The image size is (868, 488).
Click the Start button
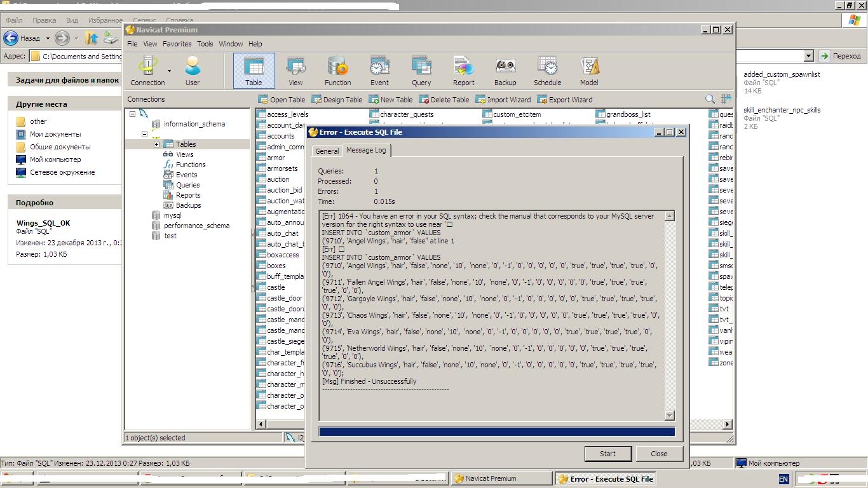pyautogui.click(x=607, y=454)
